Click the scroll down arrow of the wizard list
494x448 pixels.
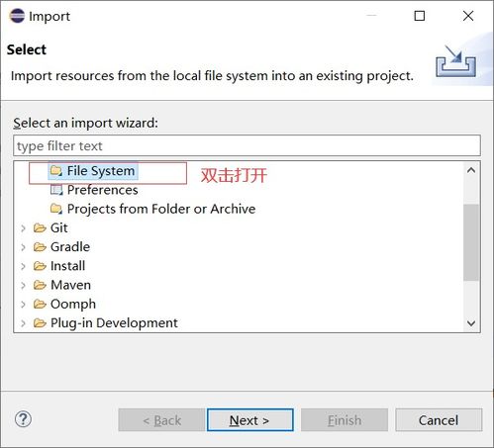coord(471,323)
